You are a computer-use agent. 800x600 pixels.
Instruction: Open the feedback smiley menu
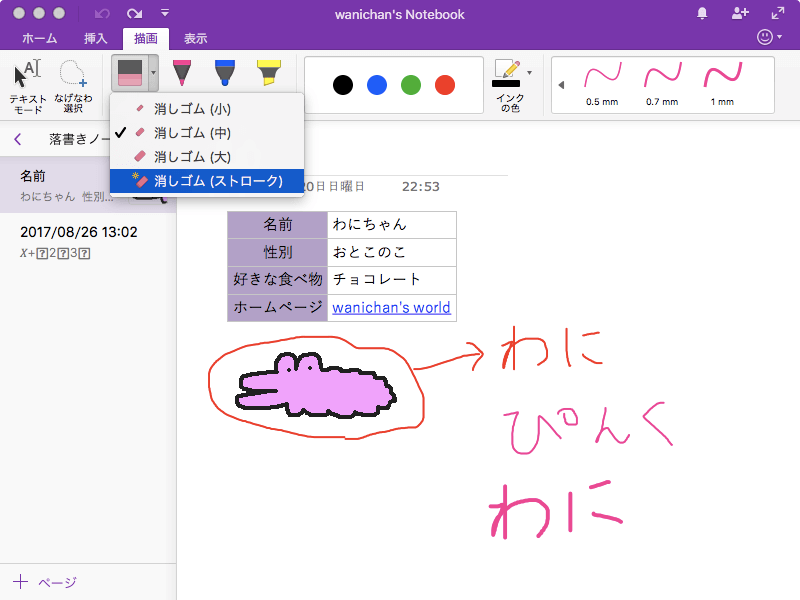(769, 37)
